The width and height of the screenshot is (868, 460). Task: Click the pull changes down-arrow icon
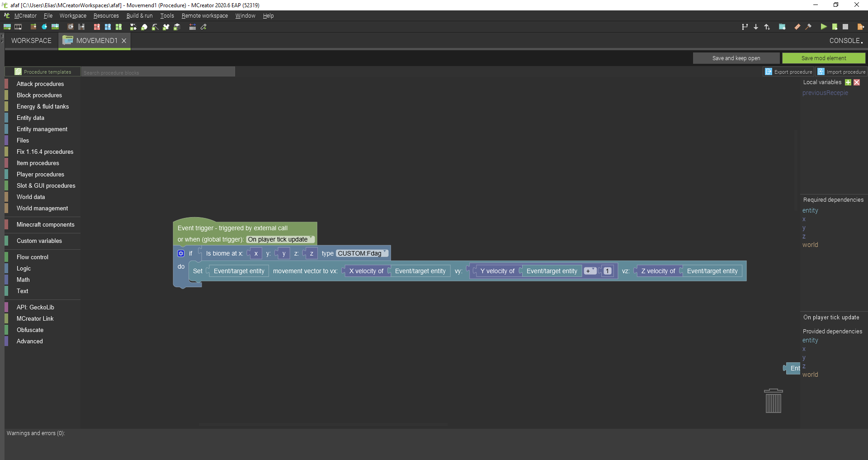[x=756, y=27]
